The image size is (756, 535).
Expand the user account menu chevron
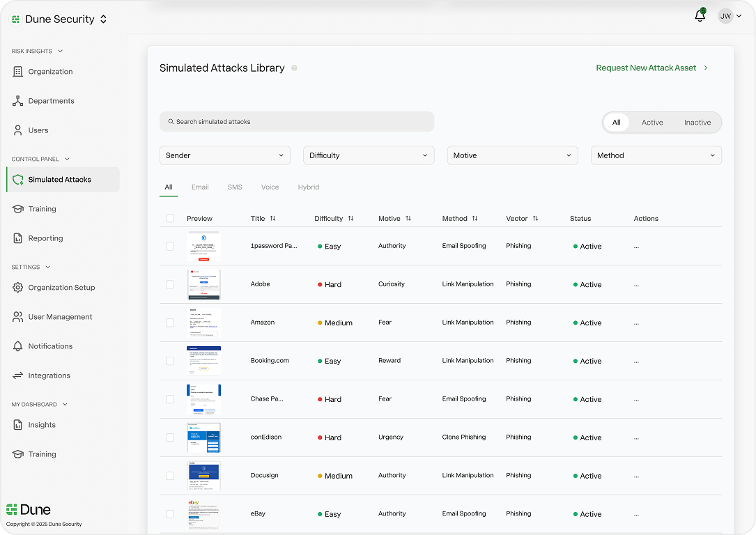(739, 16)
